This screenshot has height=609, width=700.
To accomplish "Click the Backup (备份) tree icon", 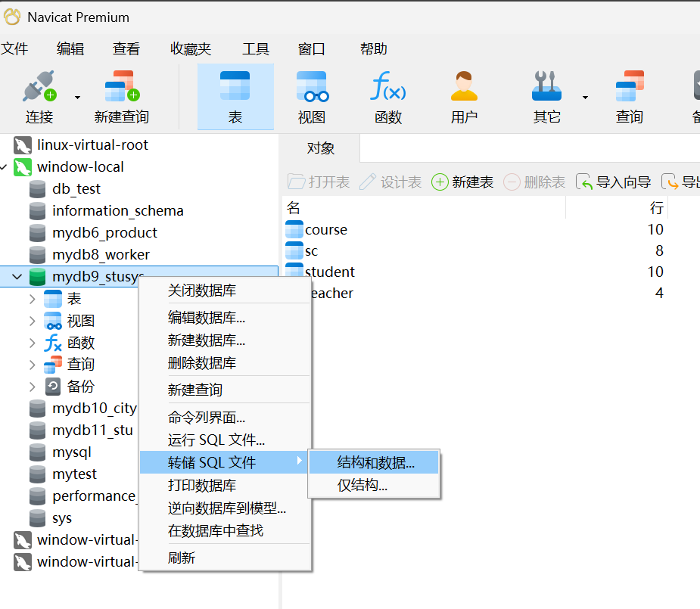I will click(x=53, y=387).
